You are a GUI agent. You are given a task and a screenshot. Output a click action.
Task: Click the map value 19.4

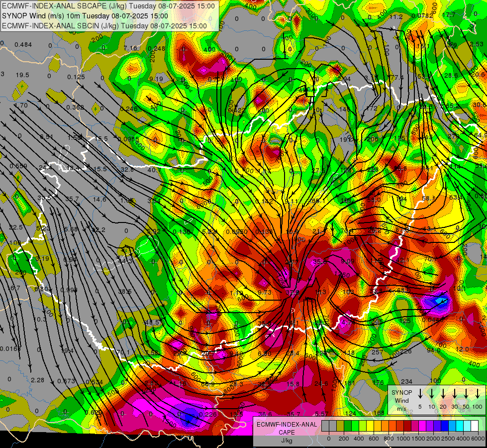coord(67,351)
